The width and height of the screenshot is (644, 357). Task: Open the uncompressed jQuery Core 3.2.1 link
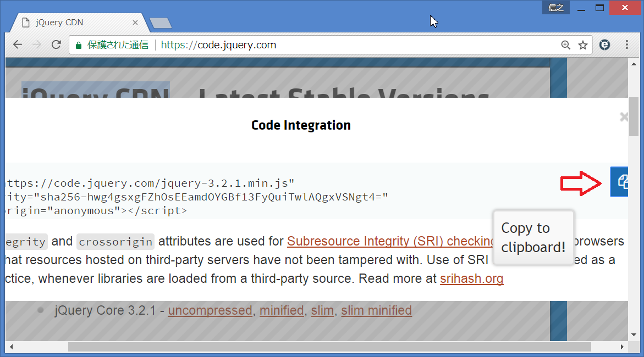pyautogui.click(x=210, y=310)
